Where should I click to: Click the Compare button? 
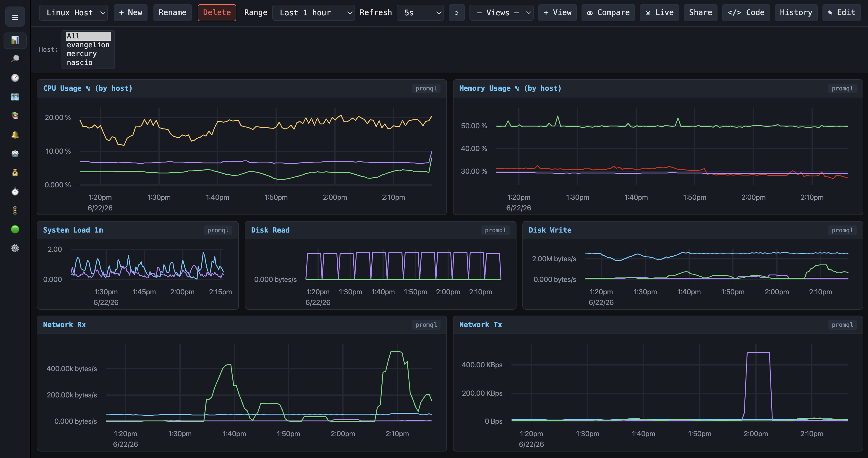pyautogui.click(x=608, y=13)
